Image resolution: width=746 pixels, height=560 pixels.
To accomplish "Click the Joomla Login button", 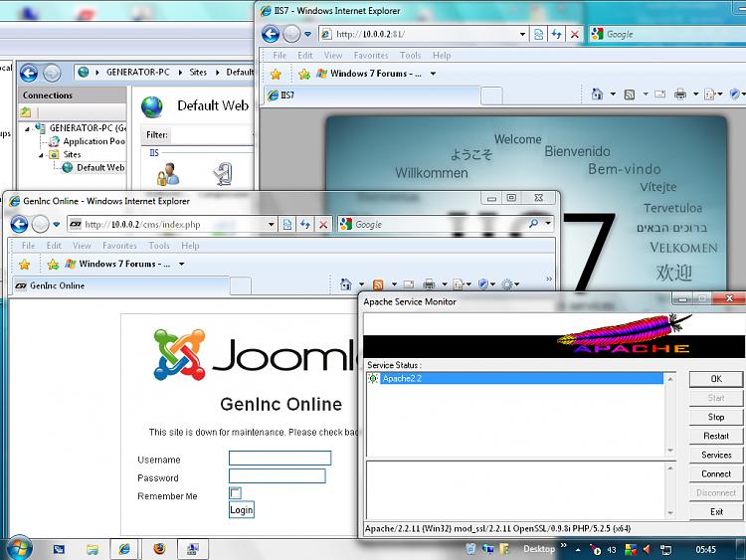I will tap(242, 510).
